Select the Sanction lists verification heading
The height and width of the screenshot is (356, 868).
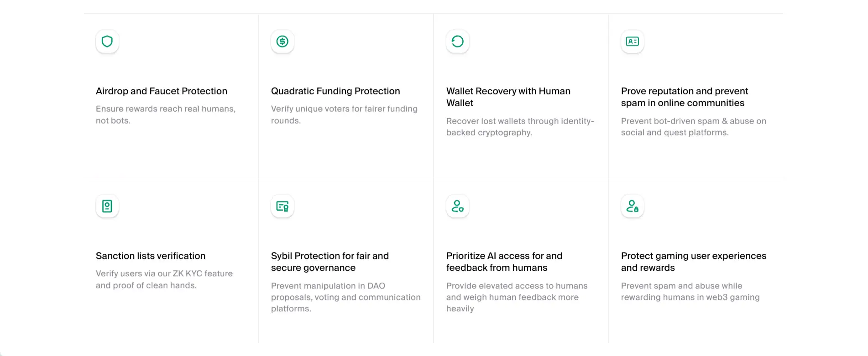tap(151, 256)
